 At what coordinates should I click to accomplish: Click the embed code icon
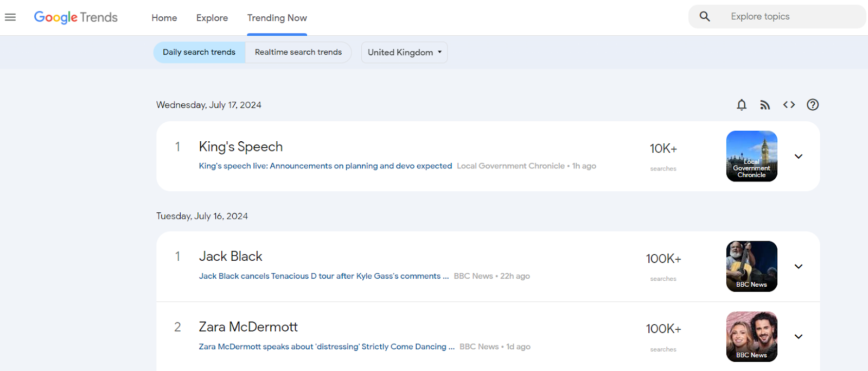pos(789,105)
